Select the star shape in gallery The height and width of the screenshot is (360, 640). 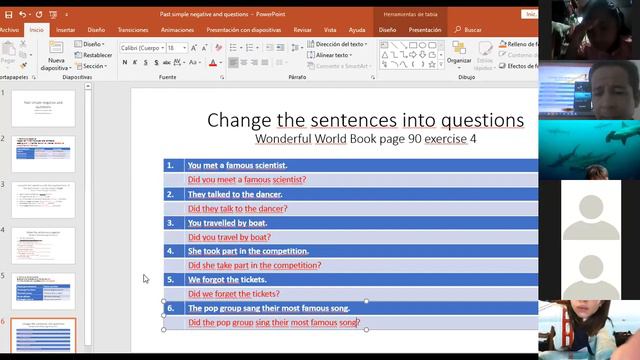(x=432, y=64)
